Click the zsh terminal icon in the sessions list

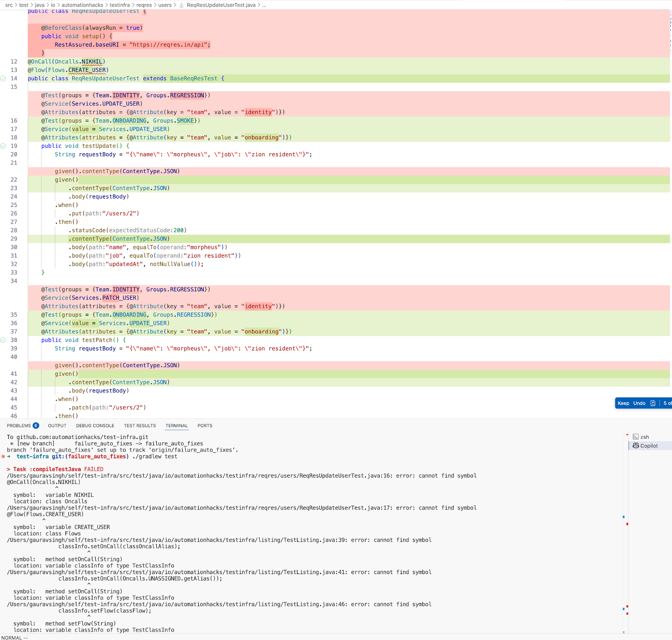coord(637,436)
